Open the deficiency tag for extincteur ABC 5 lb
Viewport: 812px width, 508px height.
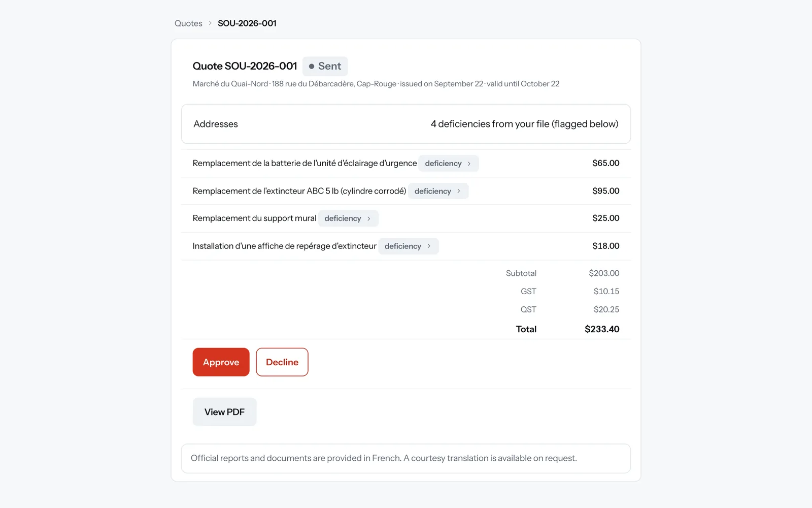(438, 191)
